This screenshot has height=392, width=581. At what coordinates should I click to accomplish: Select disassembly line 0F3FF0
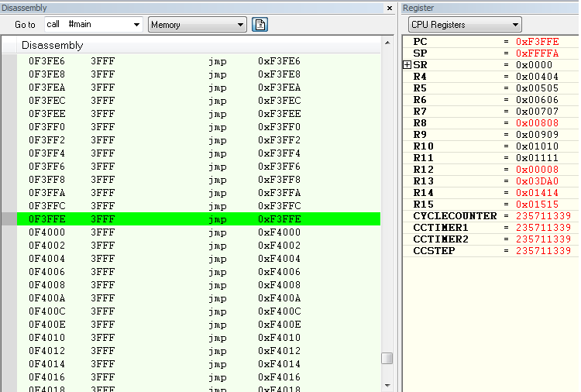point(198,127)
